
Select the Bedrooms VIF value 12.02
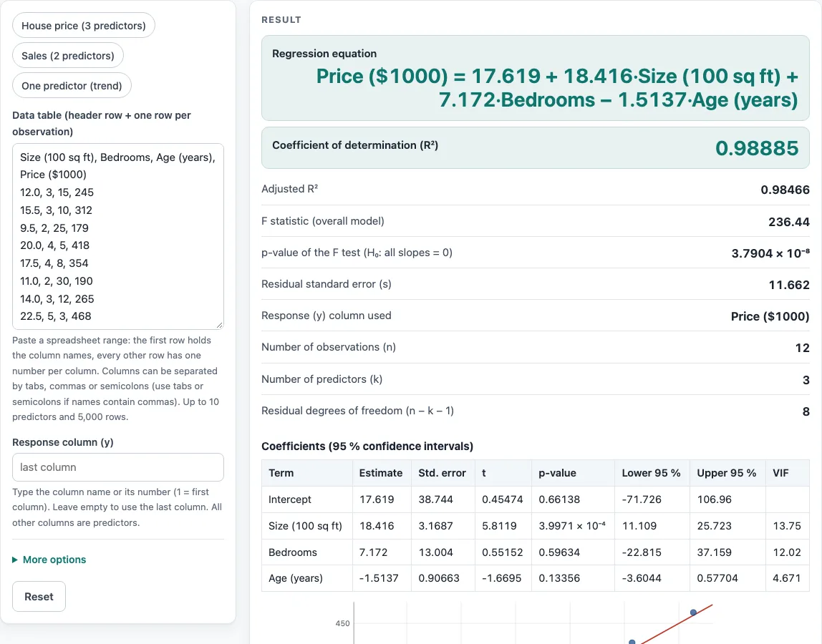click(x=787, y=552)
